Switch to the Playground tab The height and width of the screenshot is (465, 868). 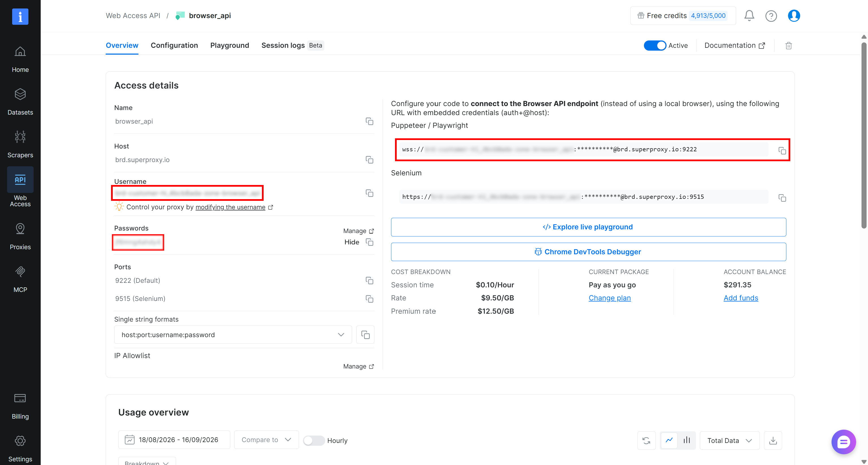[x=229, y=46]
